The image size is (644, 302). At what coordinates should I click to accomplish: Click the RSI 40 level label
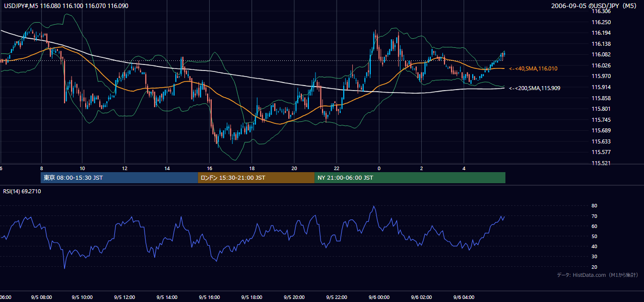coord(594,246)
